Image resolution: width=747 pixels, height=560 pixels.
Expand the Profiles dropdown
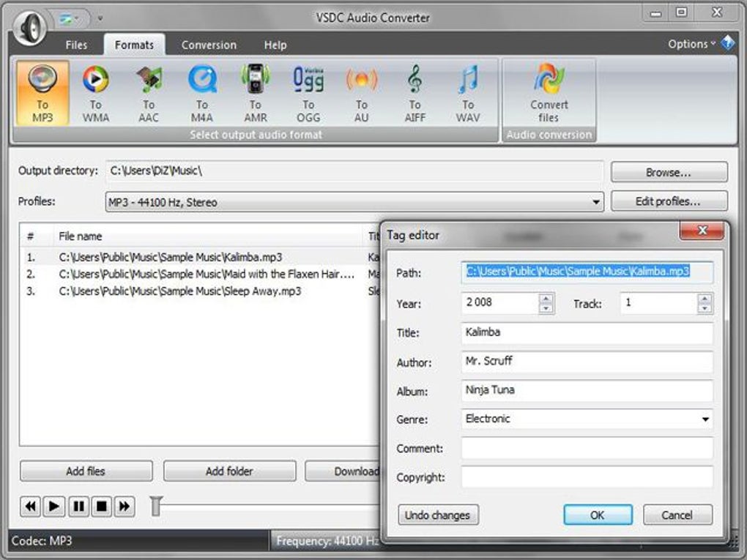click(x=595, y=202)
